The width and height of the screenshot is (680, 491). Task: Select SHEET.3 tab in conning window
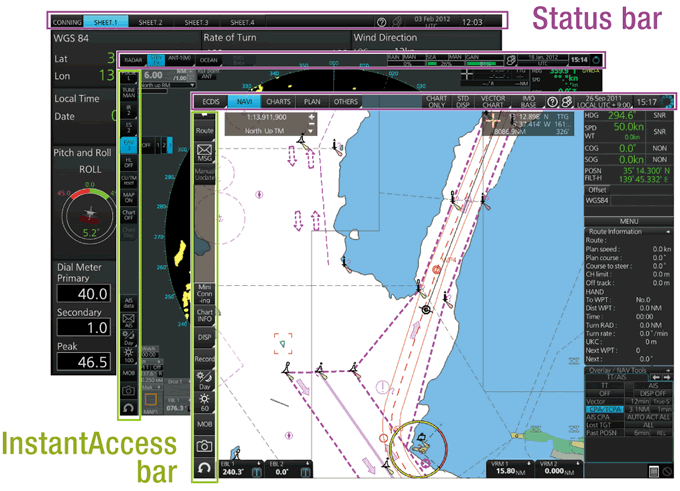point(196,22)
